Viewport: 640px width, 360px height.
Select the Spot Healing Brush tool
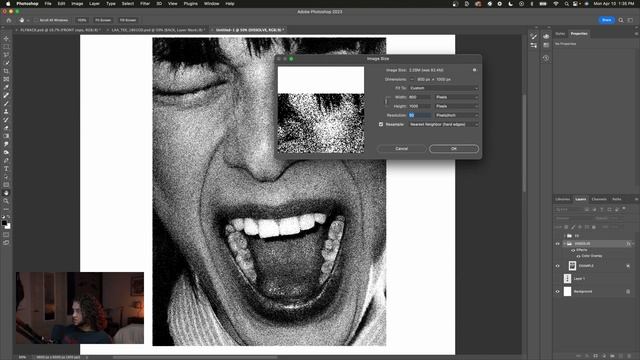coord(6,96)
